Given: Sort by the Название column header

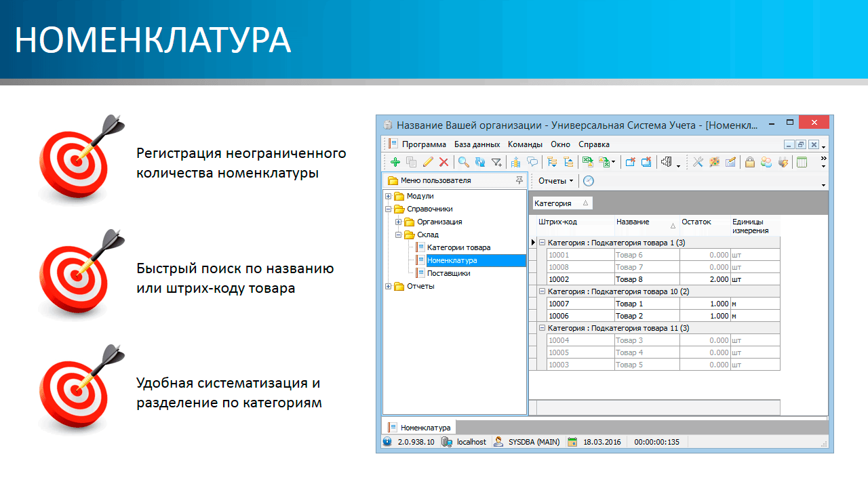Looking at the screenshot, I should click(x=647, y=226).
